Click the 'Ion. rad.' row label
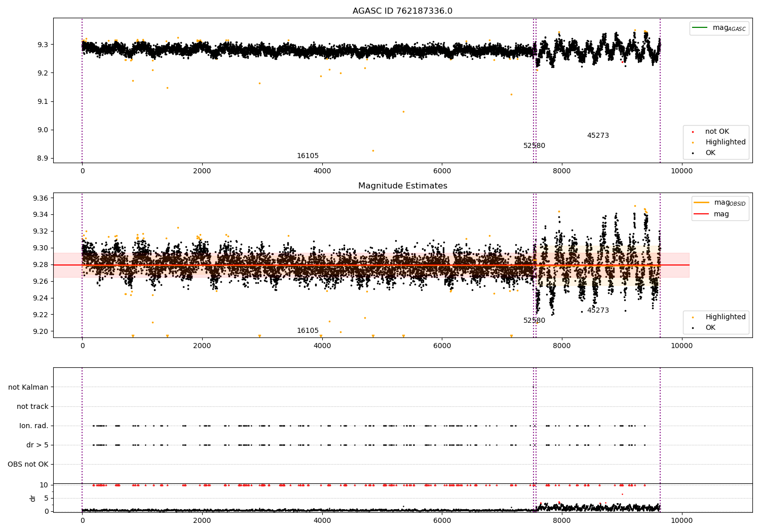 click(x=34, y=426)
